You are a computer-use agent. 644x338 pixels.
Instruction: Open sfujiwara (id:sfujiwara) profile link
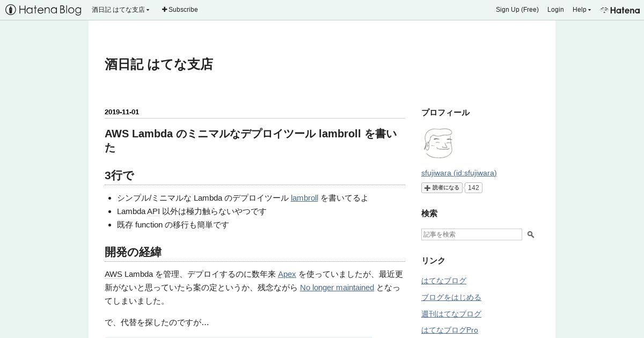(x=459, y=173)
